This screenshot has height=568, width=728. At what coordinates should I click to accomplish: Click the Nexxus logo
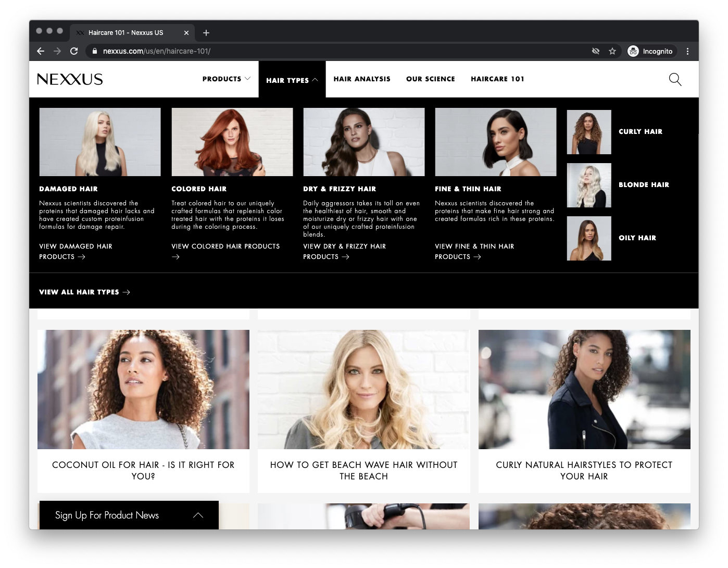(x=70, y=79)
